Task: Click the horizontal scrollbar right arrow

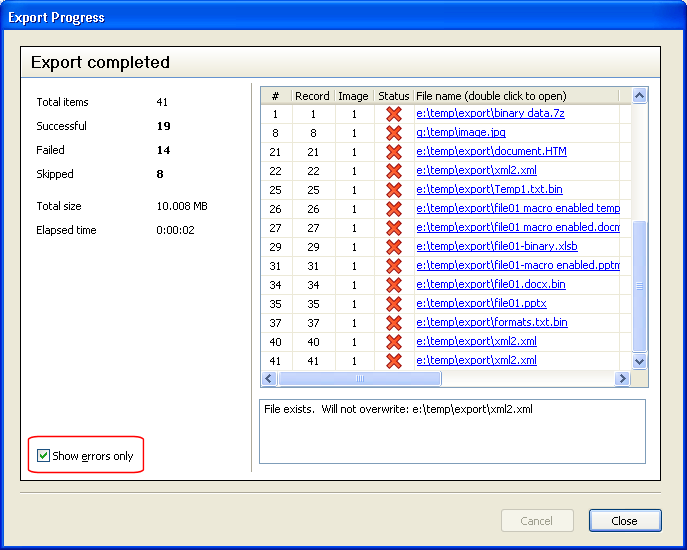Action: pyautogui.click(x=622, y=379)
